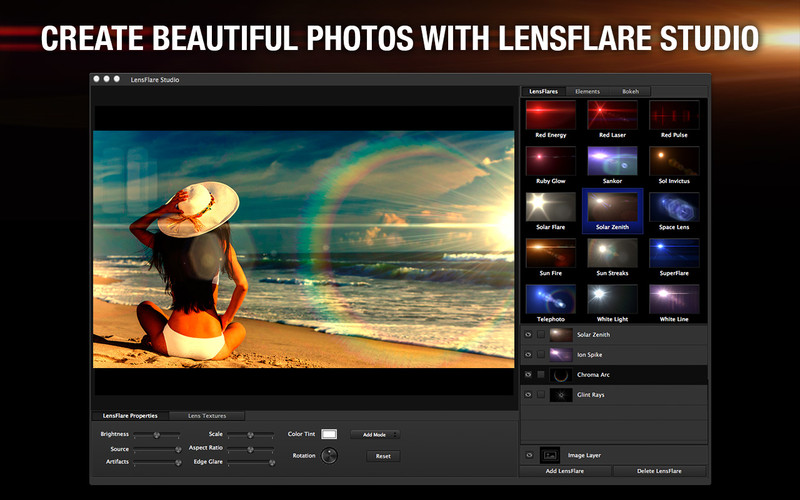Screen dimensions: 800x500
Task: Switch to the LensFlares tab
Action: [543, 91]
